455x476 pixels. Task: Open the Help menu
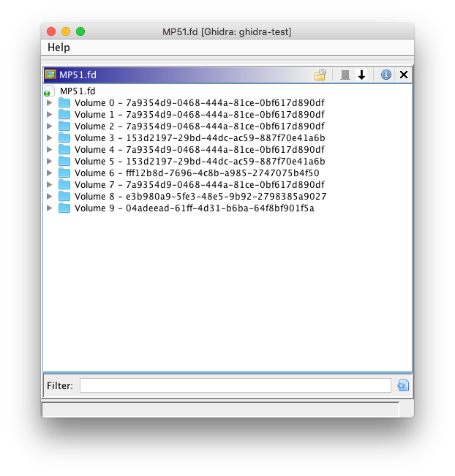pyautogui.click(x=59, y=48)
